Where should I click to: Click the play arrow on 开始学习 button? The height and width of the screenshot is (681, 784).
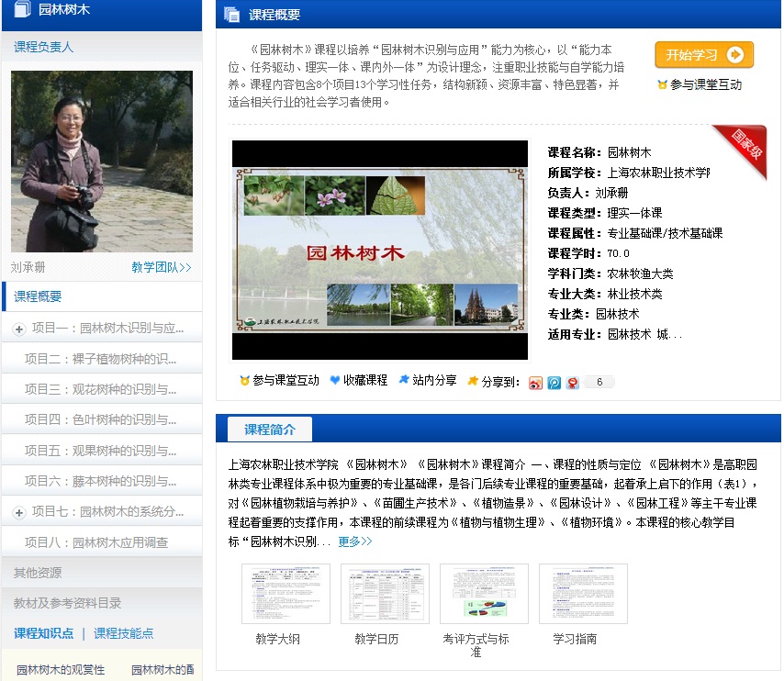[734, 55]
